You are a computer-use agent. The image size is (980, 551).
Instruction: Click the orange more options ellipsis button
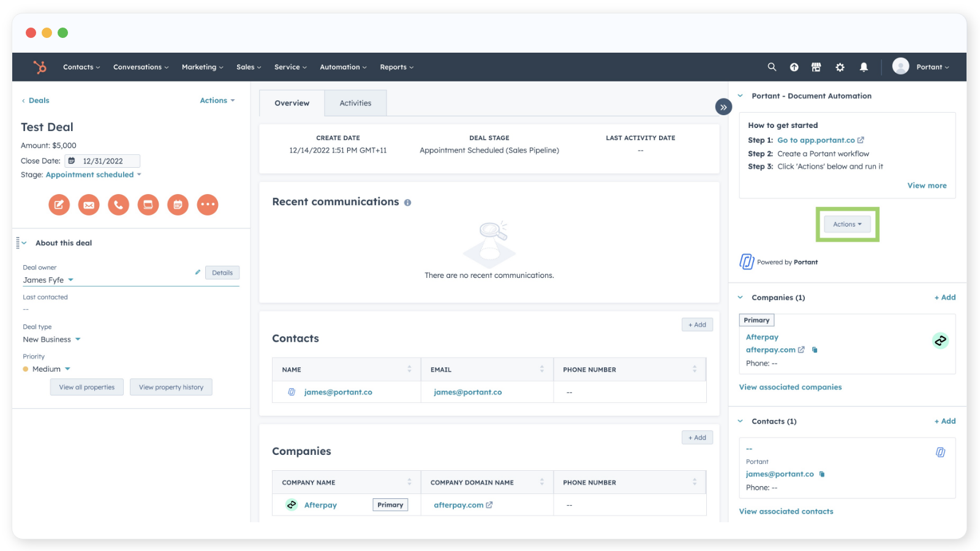click(x=208, y=204)
